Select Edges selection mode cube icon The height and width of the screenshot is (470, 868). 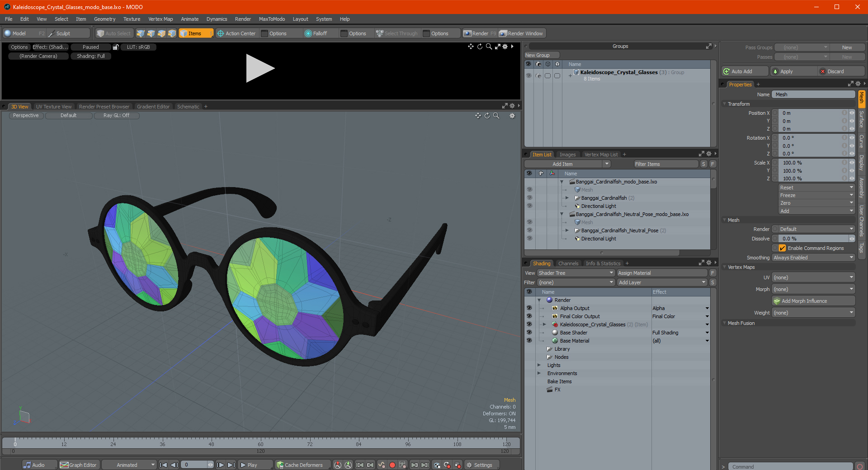pos(151,33)
